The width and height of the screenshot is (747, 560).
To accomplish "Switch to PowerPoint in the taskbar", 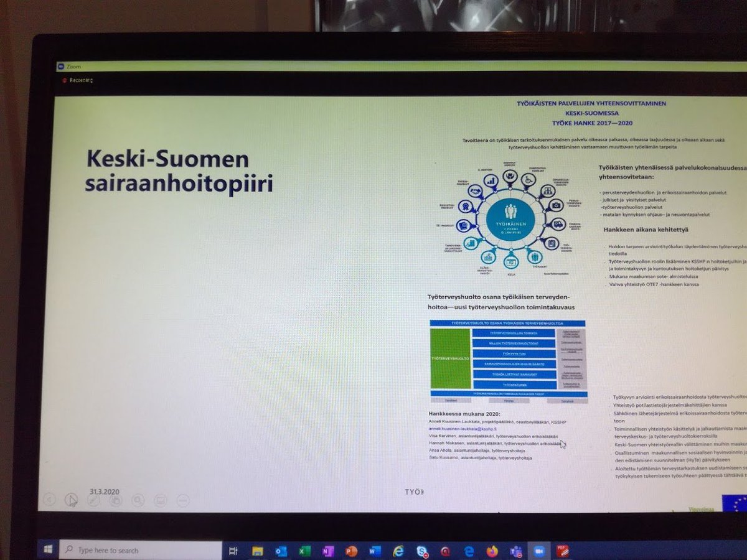I will pos(351,551).
